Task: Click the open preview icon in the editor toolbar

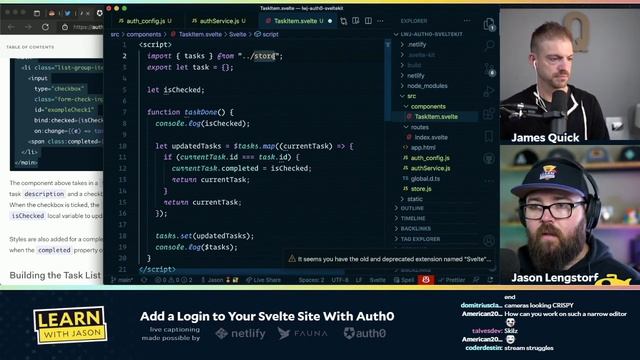Action: (x=356, y=21)
